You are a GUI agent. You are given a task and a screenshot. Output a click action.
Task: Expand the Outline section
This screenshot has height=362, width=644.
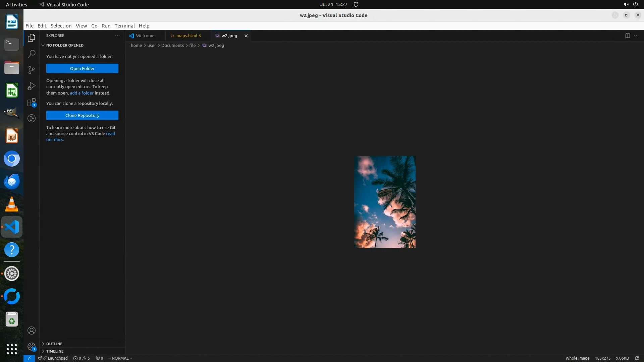[54, 344]
